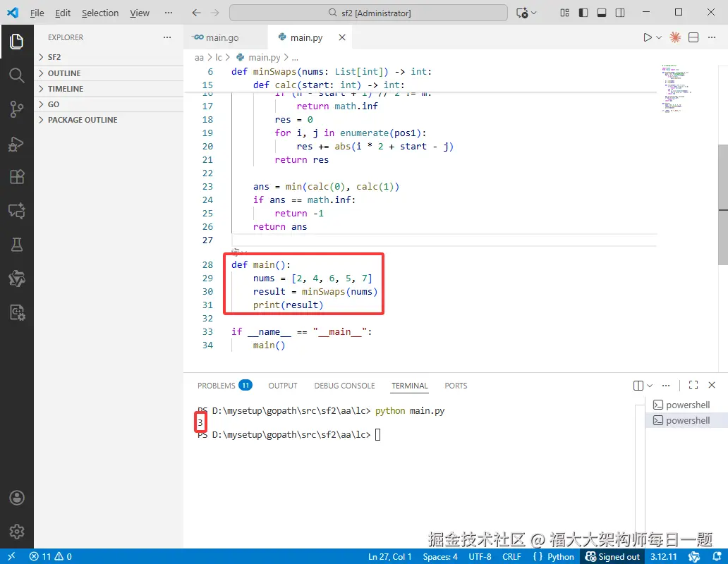This screenshot has height=564, width=728.
Task: Show more menu bar items ellipsis
Action: [169, 13]
